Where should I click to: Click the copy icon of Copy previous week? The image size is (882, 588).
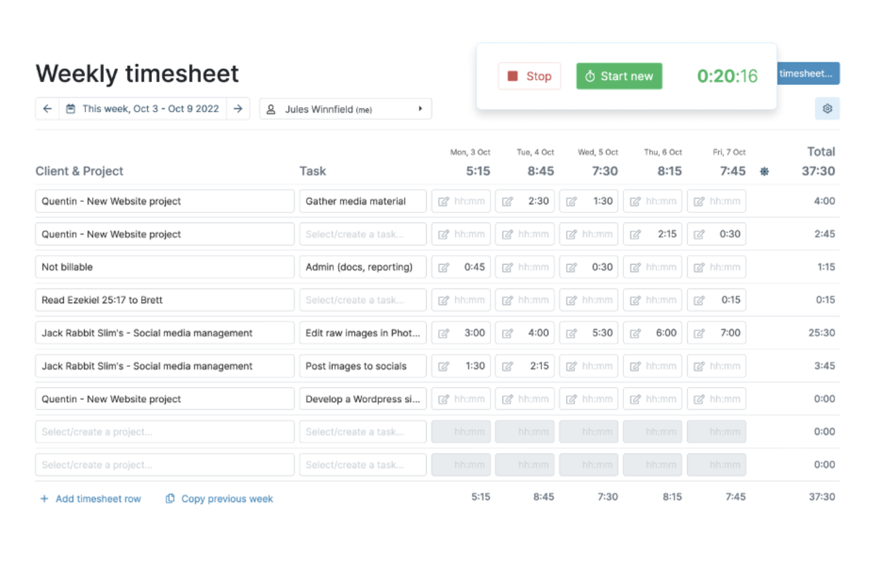(170, 498)
